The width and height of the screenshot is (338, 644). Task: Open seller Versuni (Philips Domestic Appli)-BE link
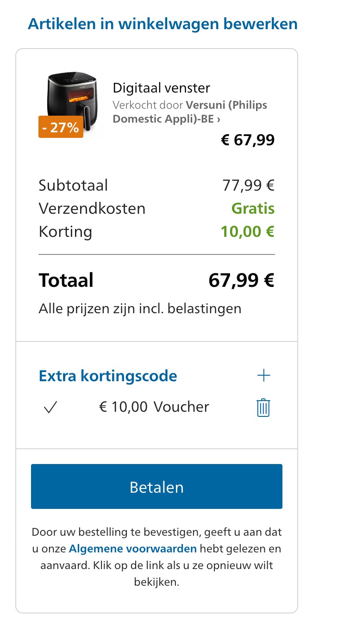(190, 111)
